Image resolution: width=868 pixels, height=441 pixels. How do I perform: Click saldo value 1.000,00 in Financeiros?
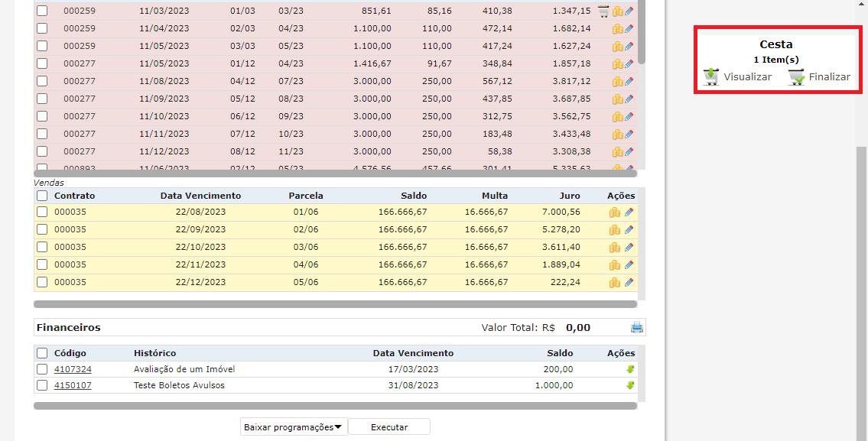point(554,385)
